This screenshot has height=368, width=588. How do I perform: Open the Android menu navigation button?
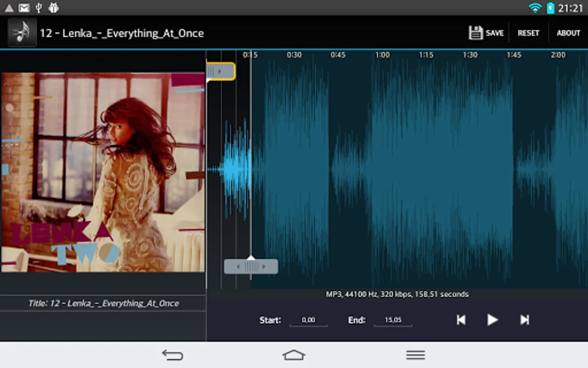[x=416, y=355]
